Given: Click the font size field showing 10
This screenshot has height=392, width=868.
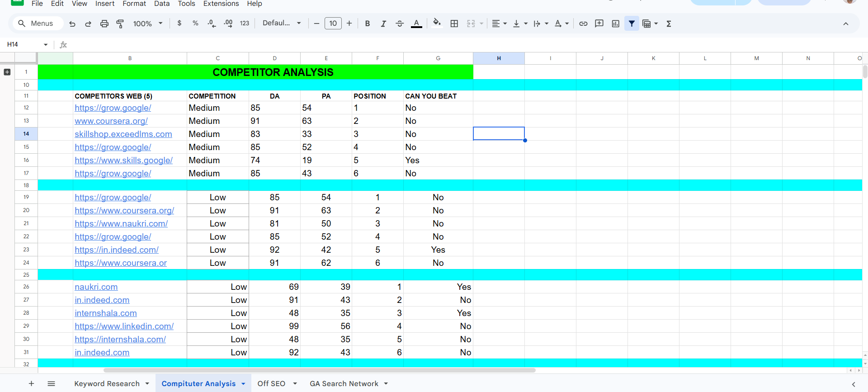Looking at the screenshot, I should tap(333, 23).
